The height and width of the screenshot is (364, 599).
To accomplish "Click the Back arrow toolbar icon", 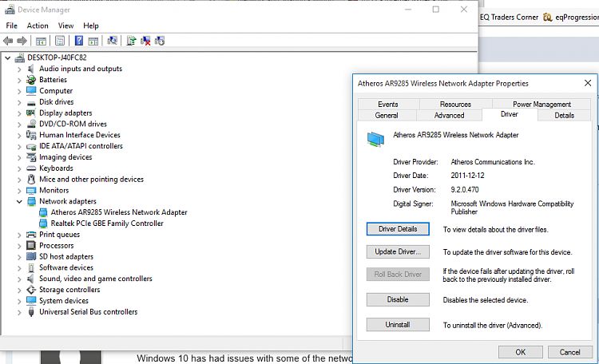I will click(8, 41).
